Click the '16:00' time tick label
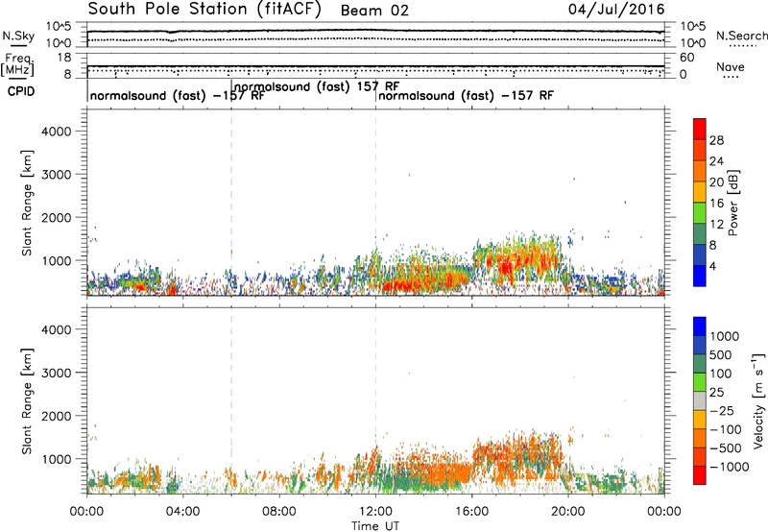The height and width of the screenshot is (532, 768). [471, 512]
